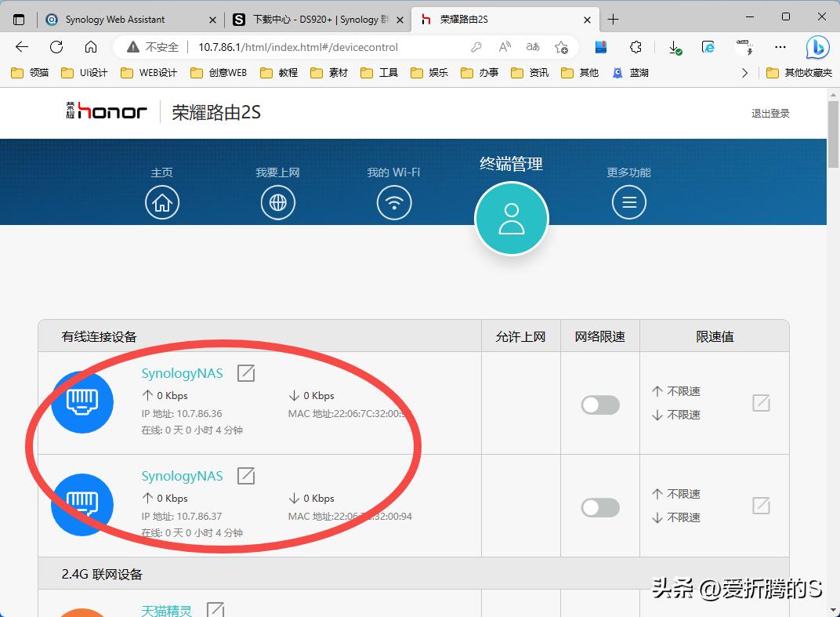
Task: Open speed limit editor for second SynologyNAS
Action: (761, 506)
